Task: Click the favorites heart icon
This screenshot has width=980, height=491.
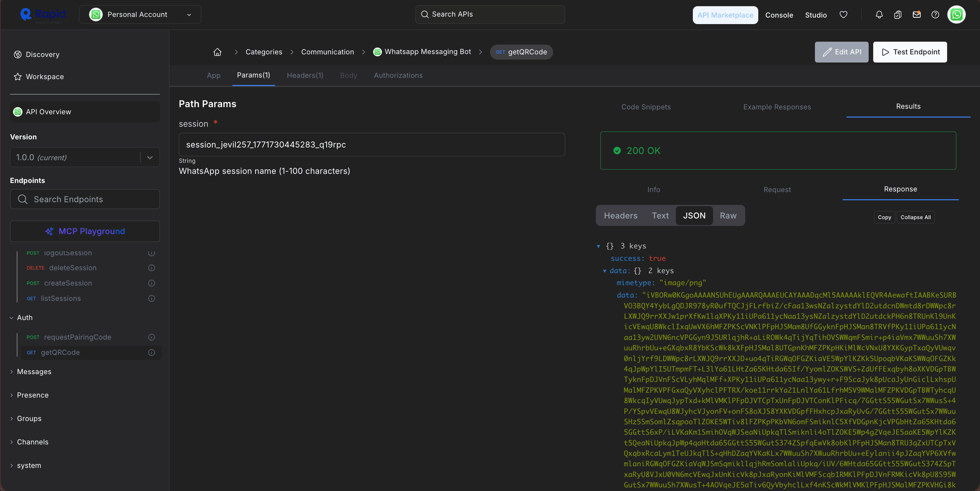Action: tap(844, 14)
